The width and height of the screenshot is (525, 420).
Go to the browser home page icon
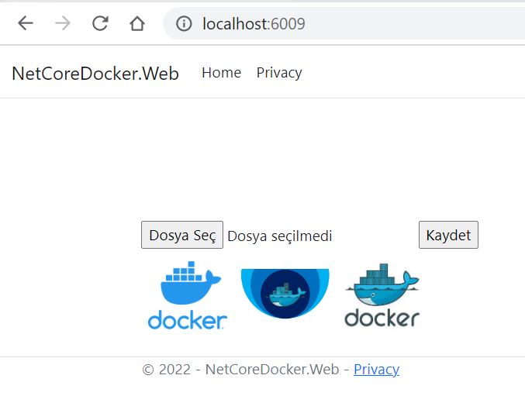(x=137, y=23)
